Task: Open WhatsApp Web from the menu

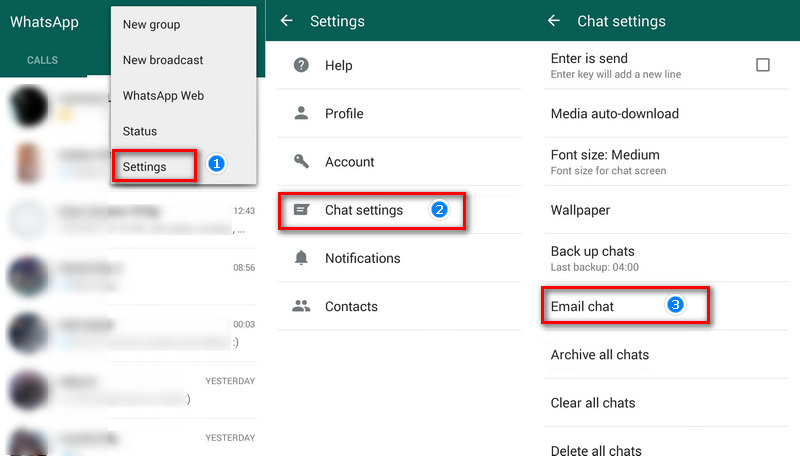Action: (162, 96)
